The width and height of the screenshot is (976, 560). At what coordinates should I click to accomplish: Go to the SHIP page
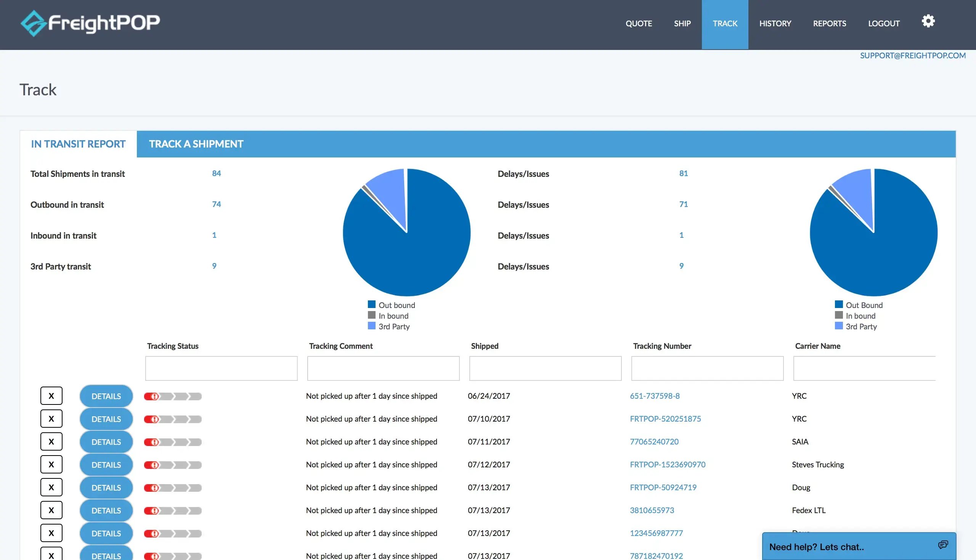pos(682,24)
